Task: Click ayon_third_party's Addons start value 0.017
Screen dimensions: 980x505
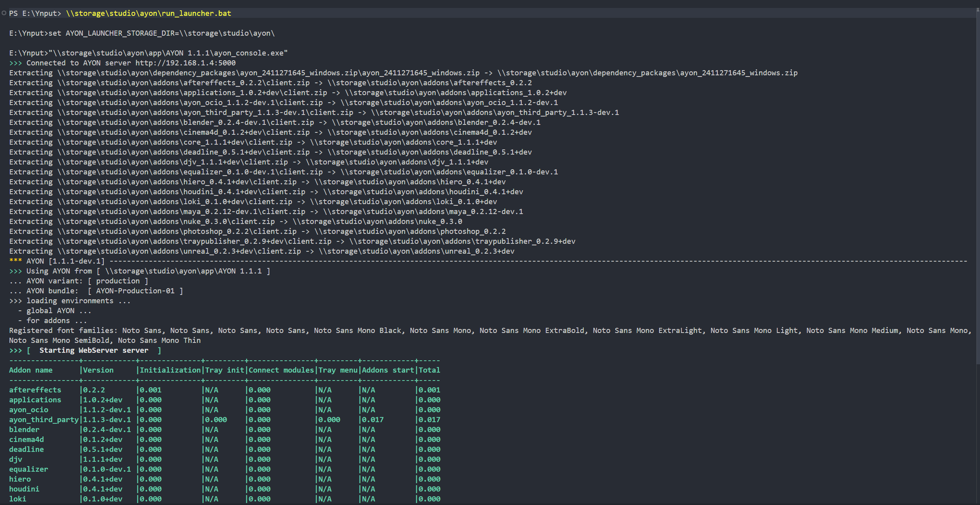Action: (373, 419)
